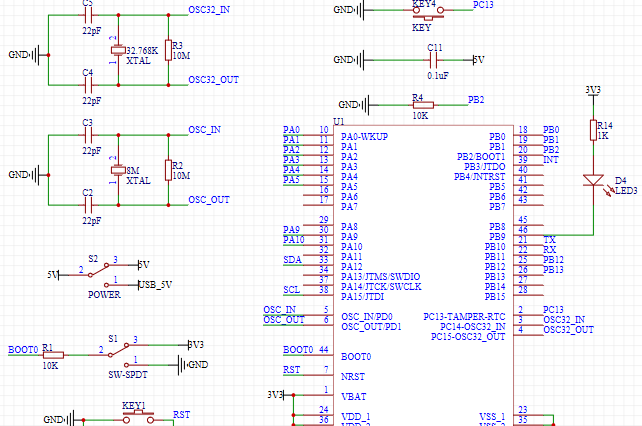
Task: Click the U1 designator label
Action: 339,122
